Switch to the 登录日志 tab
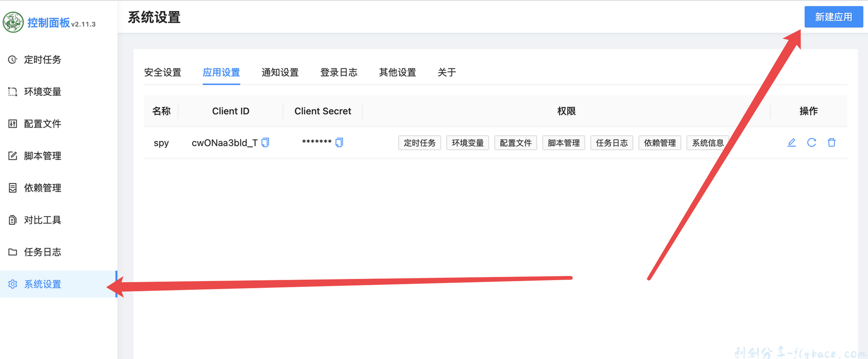 [x=339, y=72]
